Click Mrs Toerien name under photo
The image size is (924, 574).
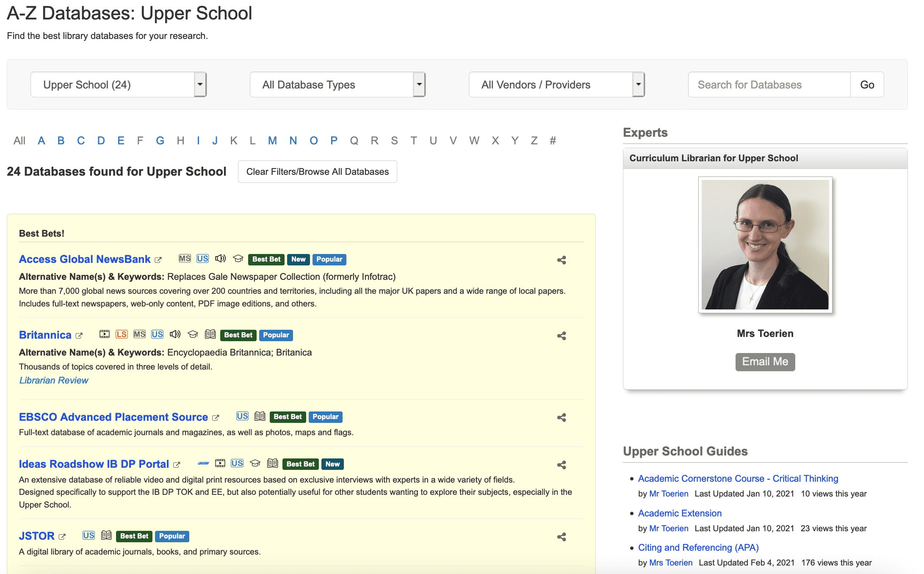coord(765,333)
